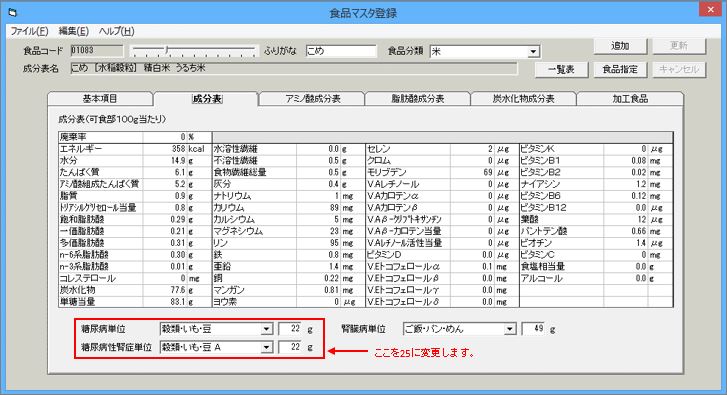Select the マンガン value 0.81
Image resolution: width=727 pixels, height=395 pixels.
(x=318, y=290)
